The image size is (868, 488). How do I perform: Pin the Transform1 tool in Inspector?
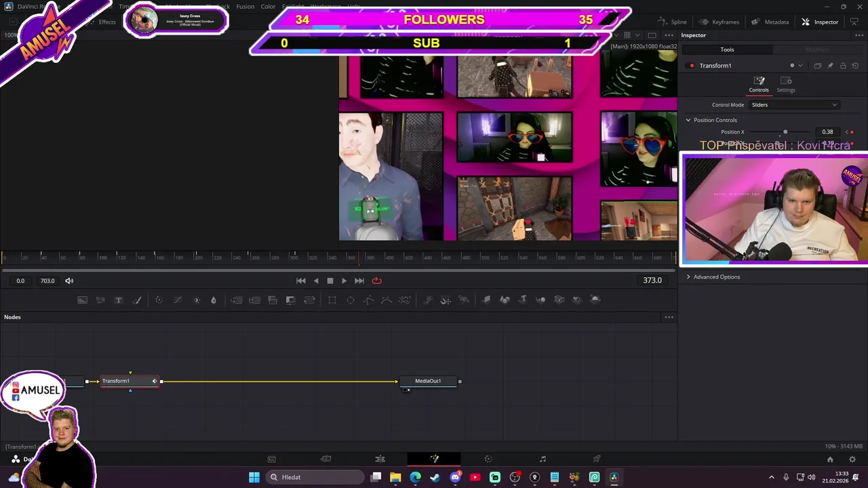pyautogui.click(x=830, y=66)
